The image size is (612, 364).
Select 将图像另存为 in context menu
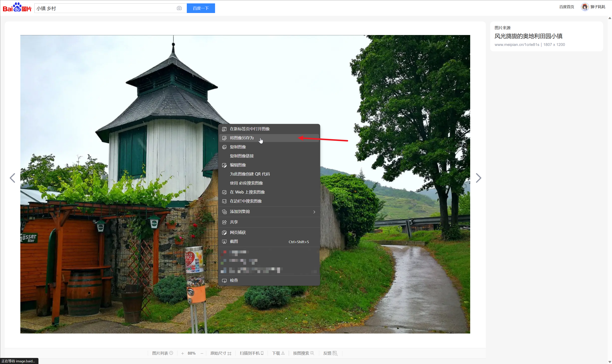click(x=241, y=138)
